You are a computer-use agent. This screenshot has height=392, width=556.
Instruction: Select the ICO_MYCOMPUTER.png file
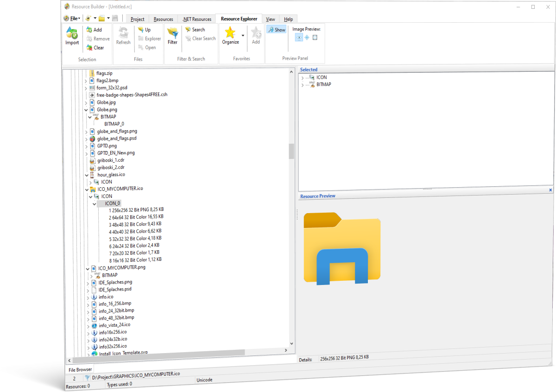[x=122, y=267]
